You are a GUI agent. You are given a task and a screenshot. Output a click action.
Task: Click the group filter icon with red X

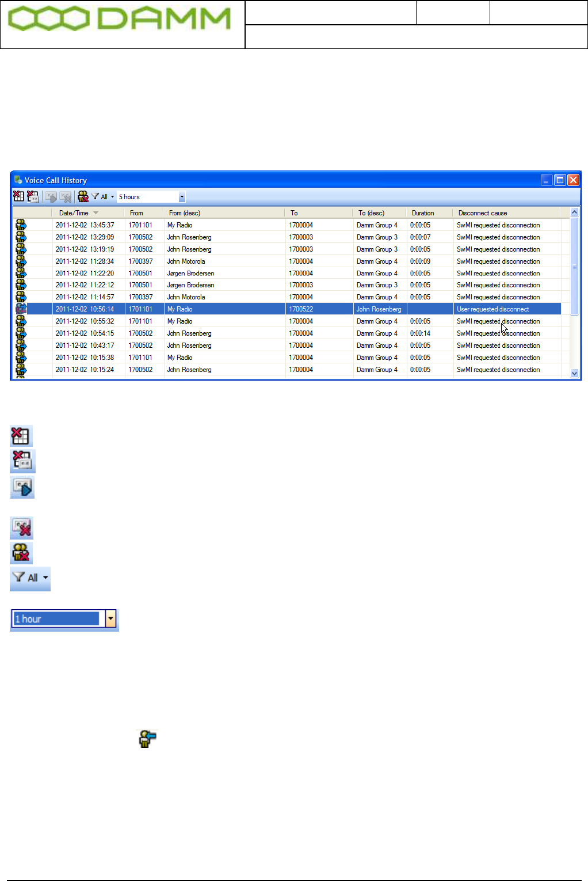(x=83, y=197)
